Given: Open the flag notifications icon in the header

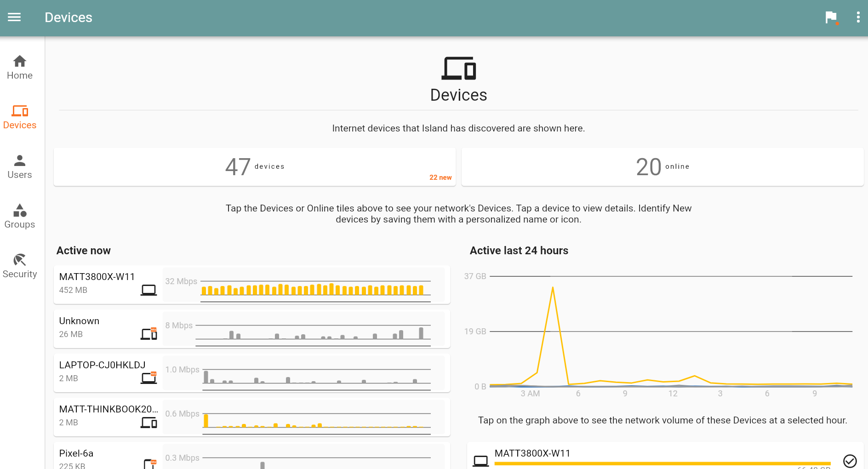Looking at the screenshot, I should click(x=831, y=17).
